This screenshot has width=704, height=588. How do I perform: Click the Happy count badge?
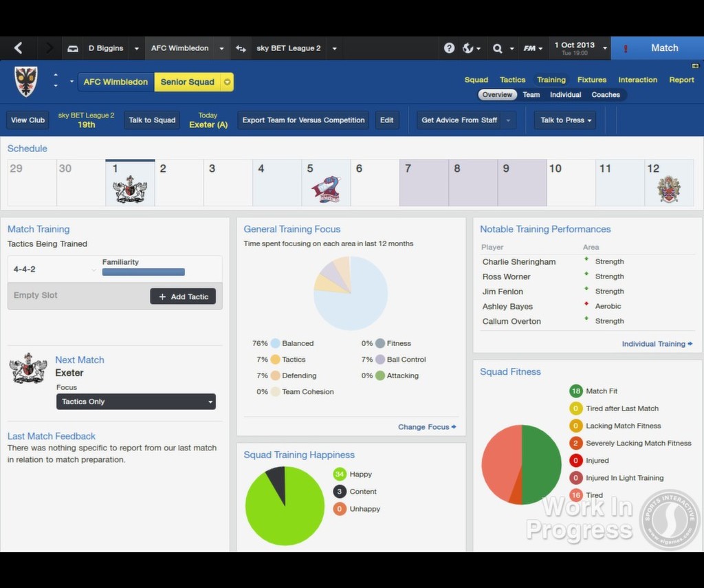(x=340, y=474)
